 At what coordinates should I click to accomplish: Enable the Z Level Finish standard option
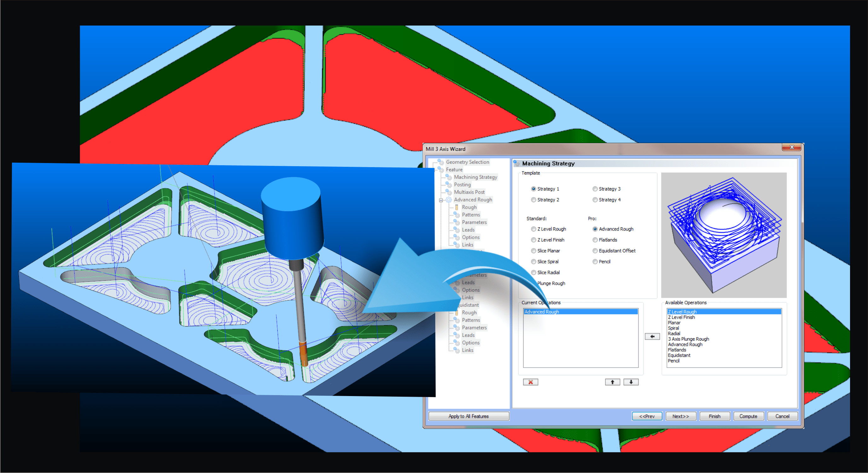[x=534, y=240]
